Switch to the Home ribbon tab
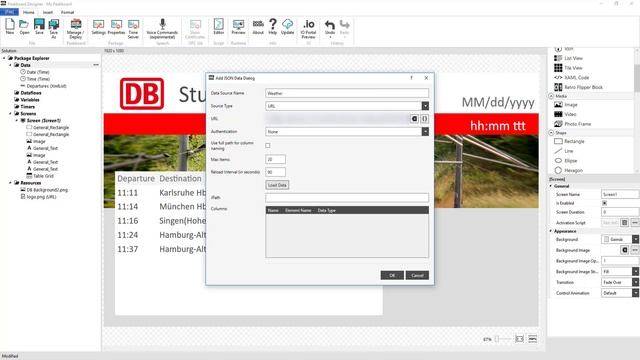640x360 pixels. 29,12
